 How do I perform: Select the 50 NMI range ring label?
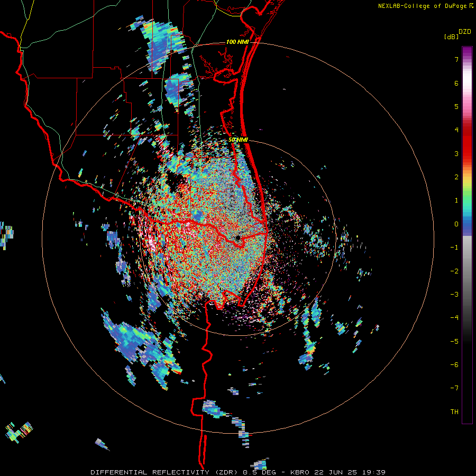coord(239,140)
